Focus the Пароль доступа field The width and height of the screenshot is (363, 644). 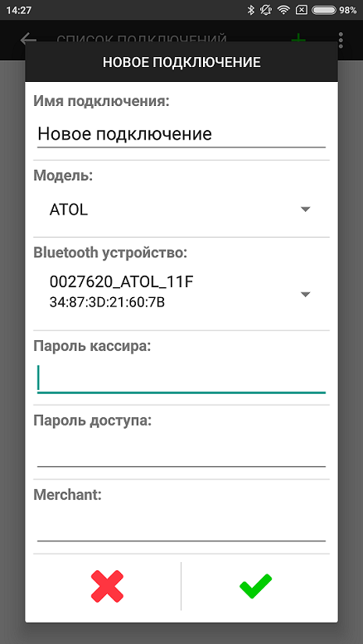click(x=181, y=453)
